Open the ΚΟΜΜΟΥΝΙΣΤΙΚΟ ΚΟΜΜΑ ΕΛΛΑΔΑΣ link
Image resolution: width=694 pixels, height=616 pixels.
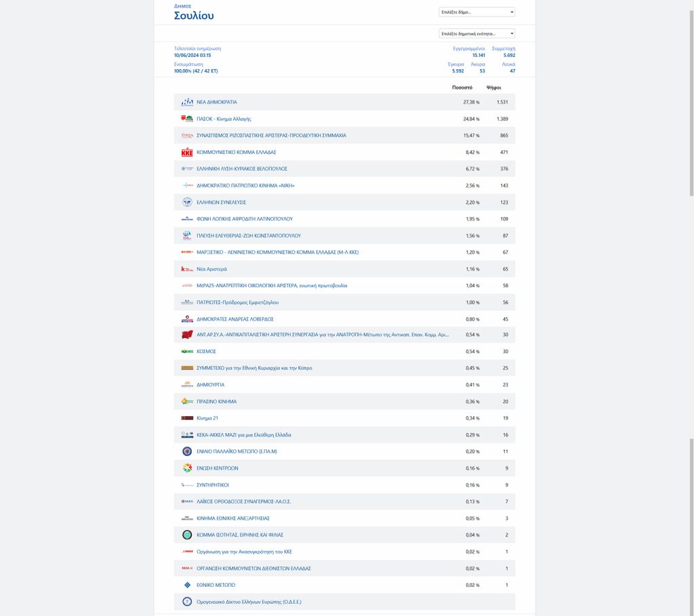pyautogui.click(x=236, y=152)
